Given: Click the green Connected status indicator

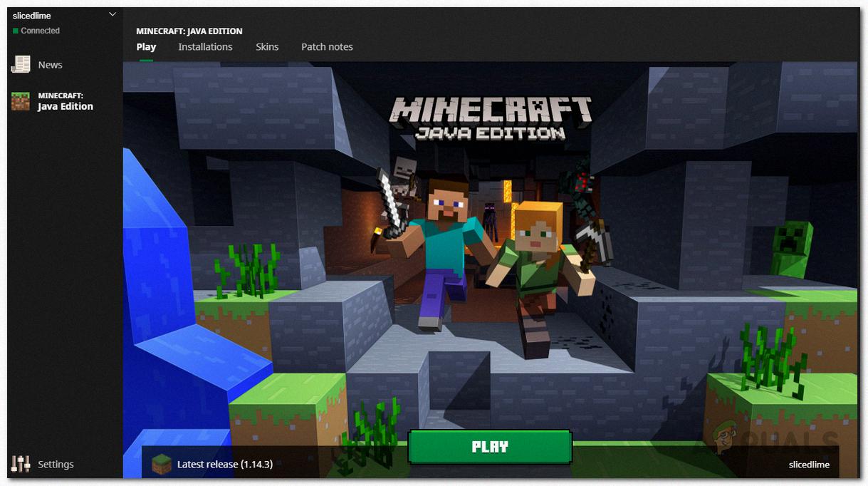Looking at the screenshot, I should [x=15, y=31].
